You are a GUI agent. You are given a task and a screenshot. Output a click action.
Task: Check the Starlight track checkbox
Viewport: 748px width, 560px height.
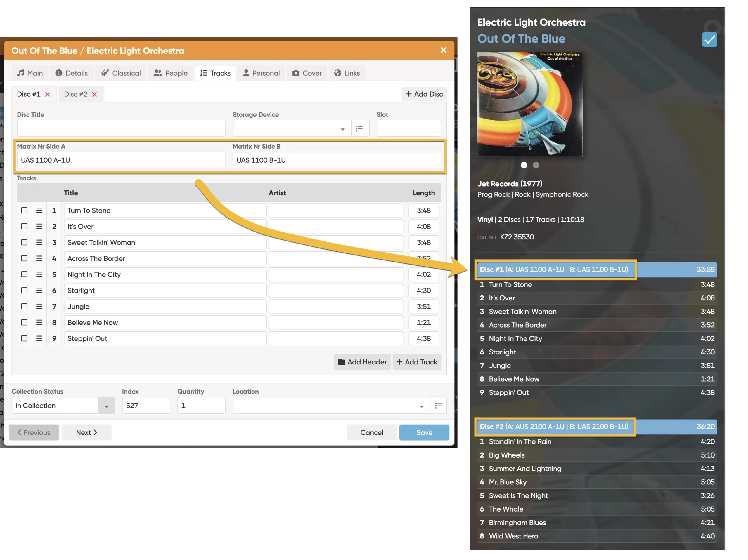click(24, 290)
